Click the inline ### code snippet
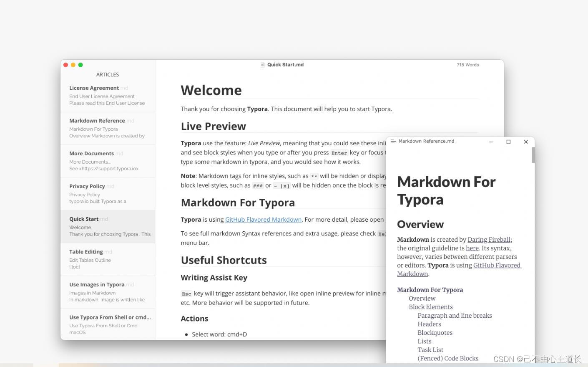 [258, 186]
